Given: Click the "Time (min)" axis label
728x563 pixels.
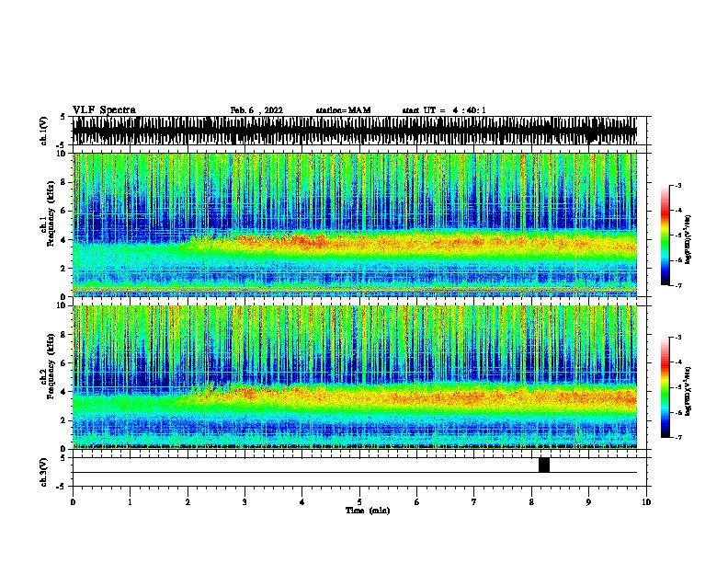Looking at the screenshot, I should pyautogui.click(x=368, y=511).
